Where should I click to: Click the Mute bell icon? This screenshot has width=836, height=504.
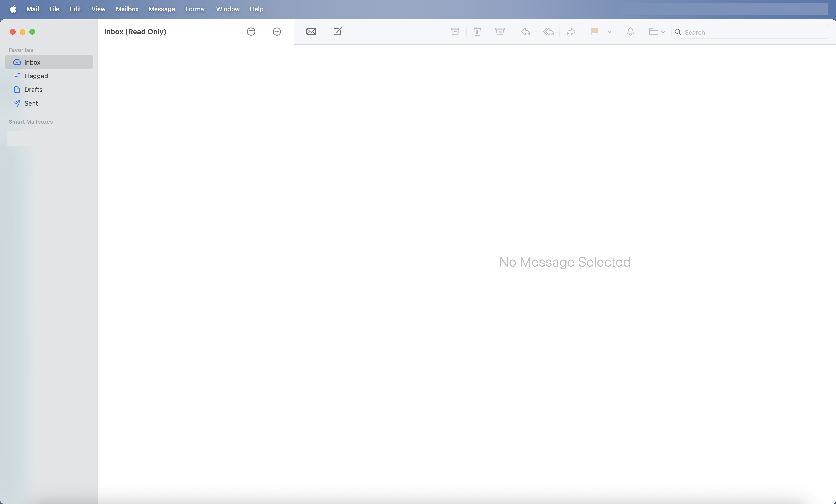click(x=630, y=32)
